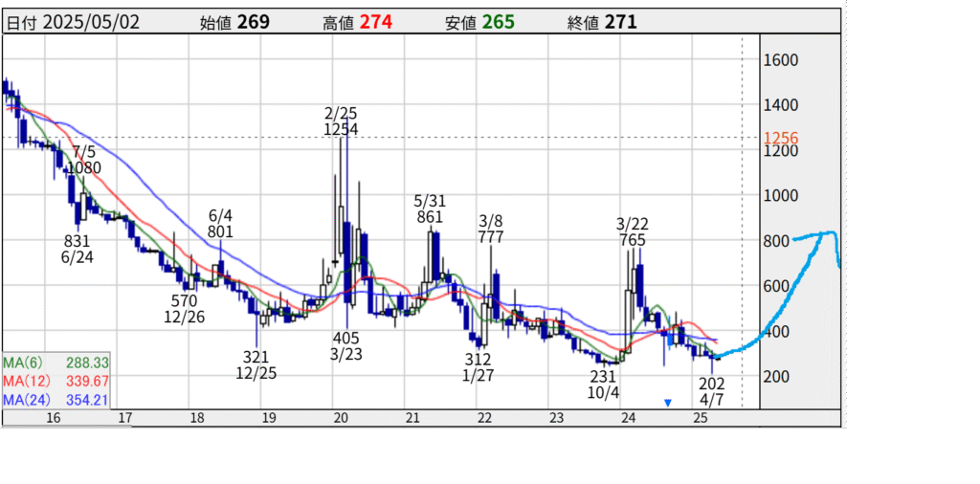Image resolution: width=980 pixels, height=484 pixels.
Task: Click the small blue triangle marker near year 24
Action: (x=667, y=404)
